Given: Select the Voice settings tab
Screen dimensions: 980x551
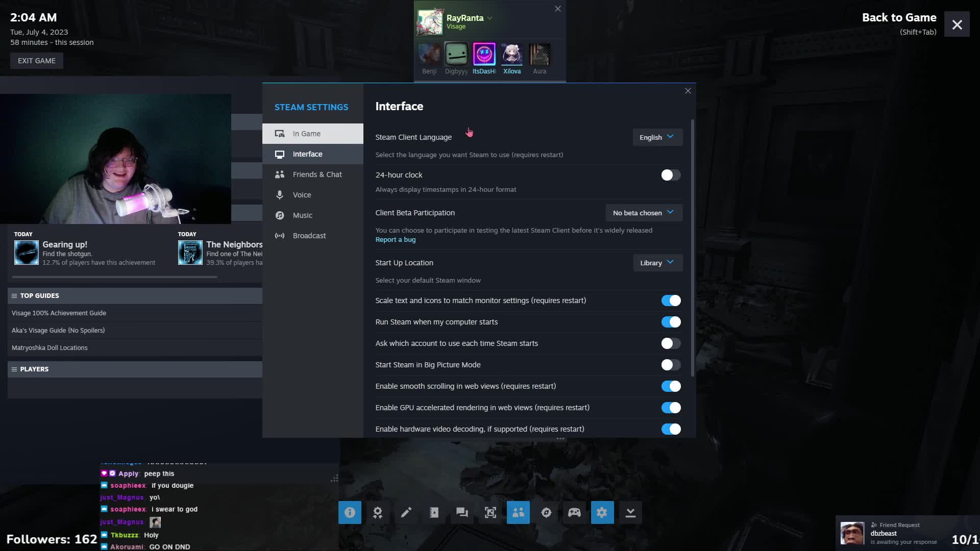Looking at the screenshot, I should click(313, 195).
